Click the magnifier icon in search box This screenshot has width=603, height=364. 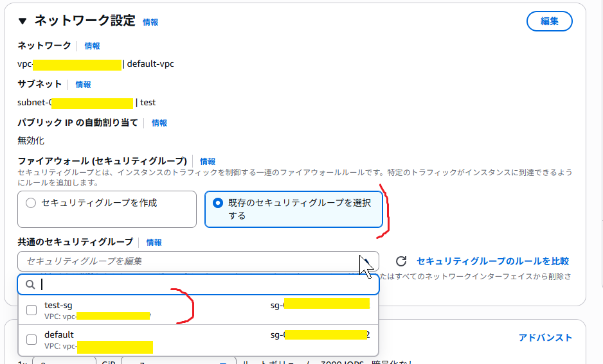(x=30, y=284)
